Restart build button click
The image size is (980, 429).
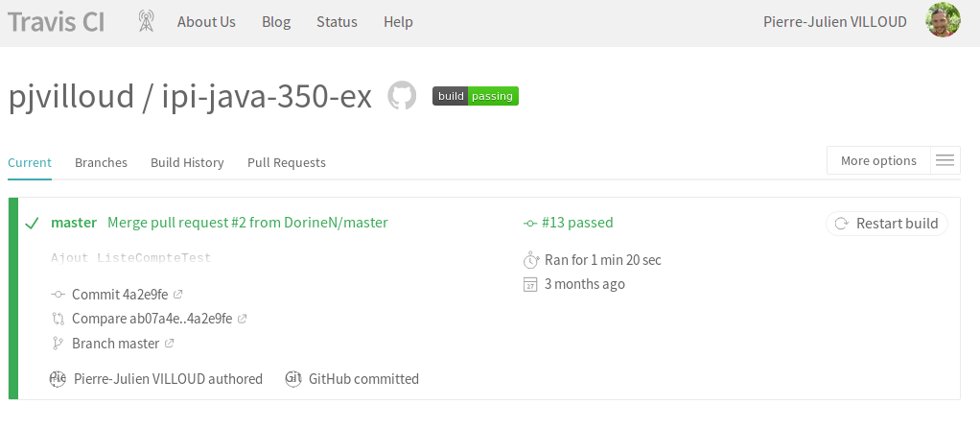point(887,224)
